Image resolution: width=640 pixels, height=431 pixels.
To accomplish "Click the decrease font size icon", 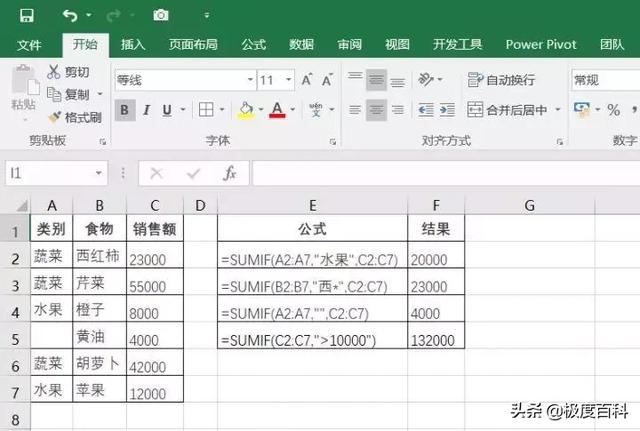I will tap(327, 80).
